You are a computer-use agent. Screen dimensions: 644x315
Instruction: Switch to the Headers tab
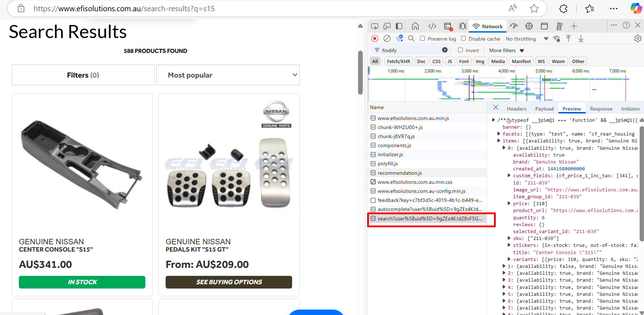click(x=516, y=109)
